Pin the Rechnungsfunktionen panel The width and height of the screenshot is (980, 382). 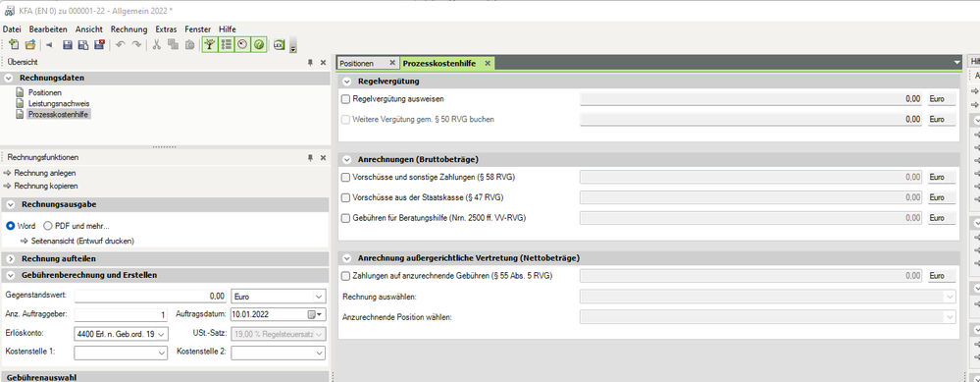click(310, 158)
